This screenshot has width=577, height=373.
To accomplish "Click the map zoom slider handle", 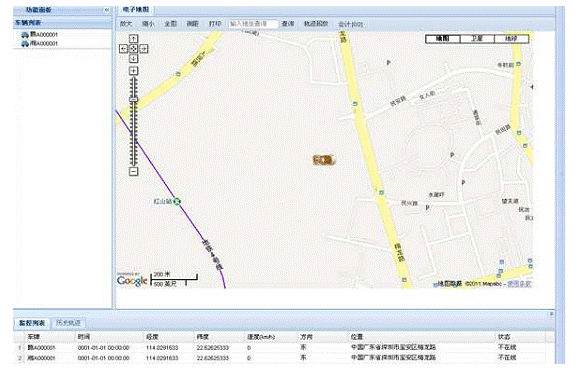I will tap(134, 99).
